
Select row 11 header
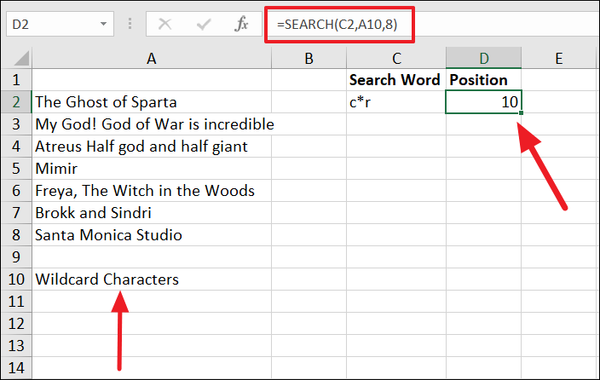17,302
